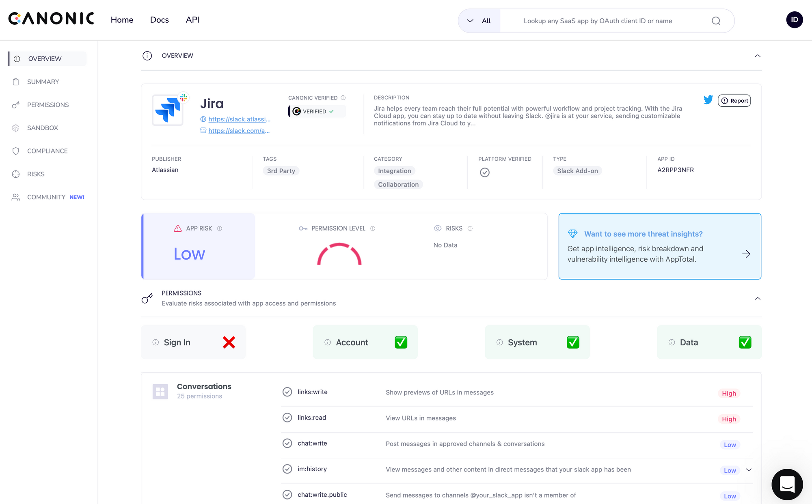The image size is (812, 504).
Task: Click the AppTotal threat insights arrow button
Action: pyautogui.click(x=746, y=254)
